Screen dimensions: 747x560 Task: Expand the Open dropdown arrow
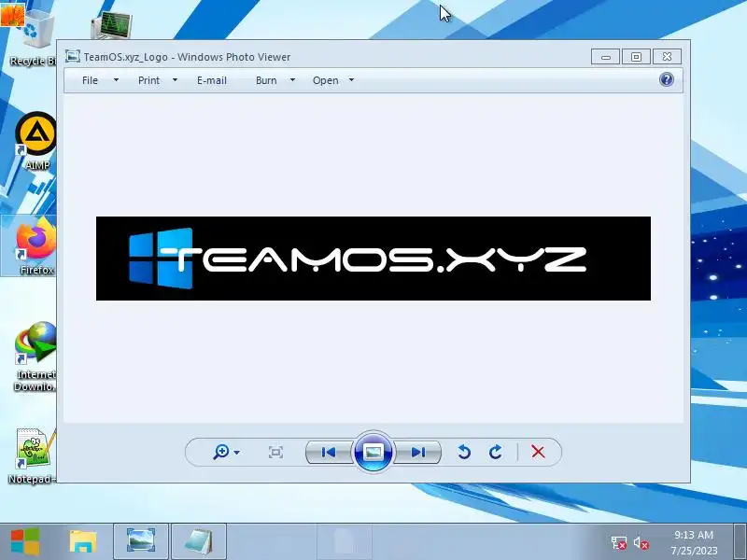[x=351, y=80]
